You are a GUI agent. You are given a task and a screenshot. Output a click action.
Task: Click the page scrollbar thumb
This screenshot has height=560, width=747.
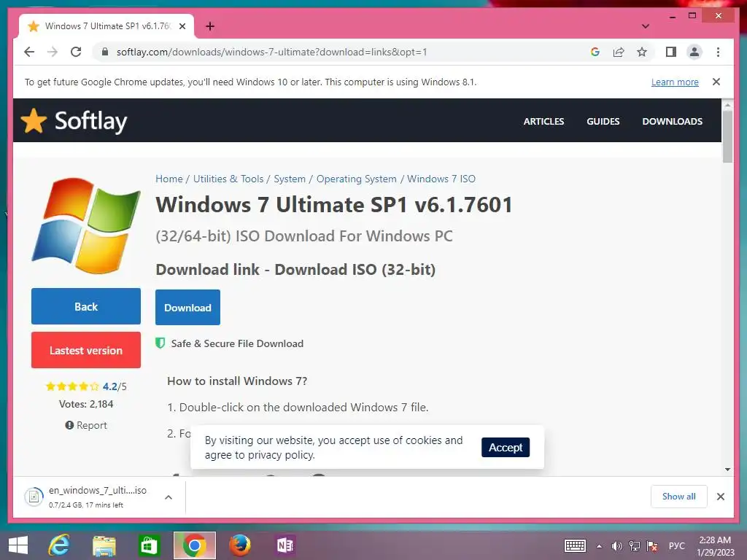pos(727,136)
